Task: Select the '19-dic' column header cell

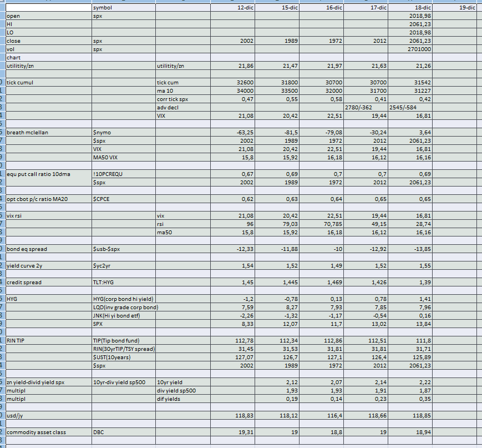Action: point(454,7)
